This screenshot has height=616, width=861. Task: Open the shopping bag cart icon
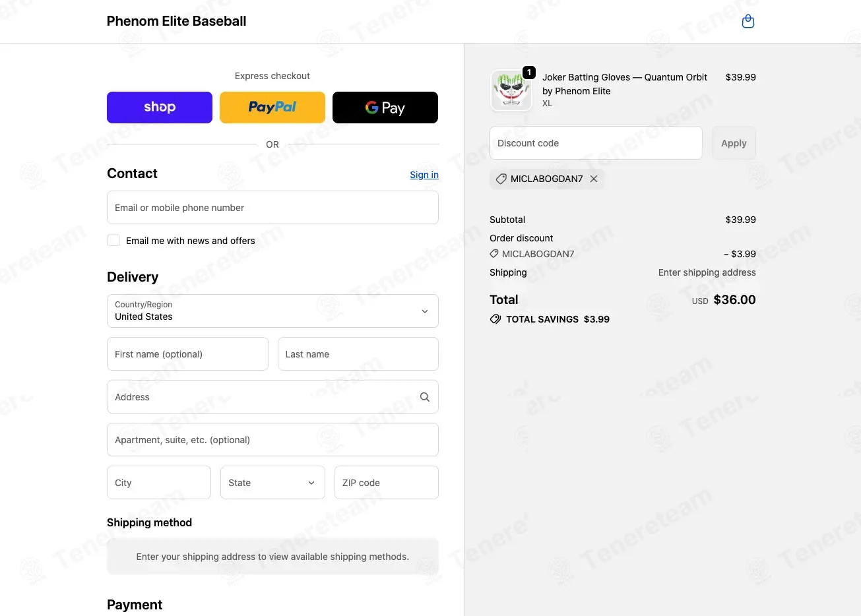748,21
